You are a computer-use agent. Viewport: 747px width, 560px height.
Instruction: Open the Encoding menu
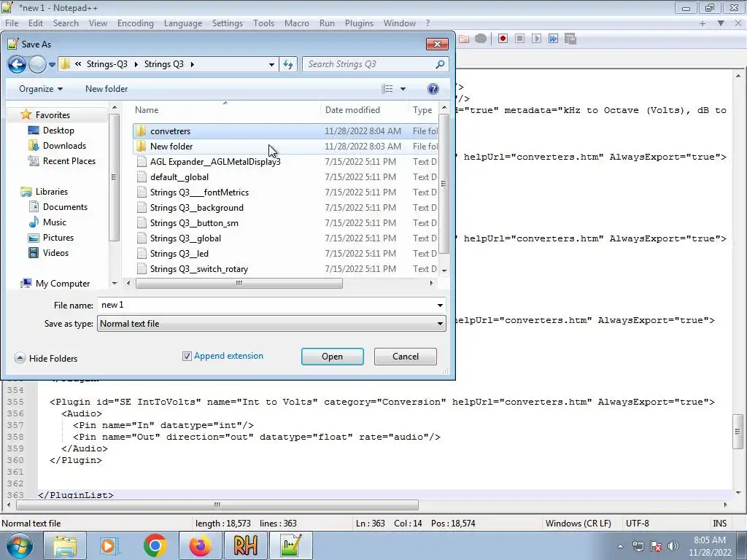pyautogui.click(x=135, y=23)
